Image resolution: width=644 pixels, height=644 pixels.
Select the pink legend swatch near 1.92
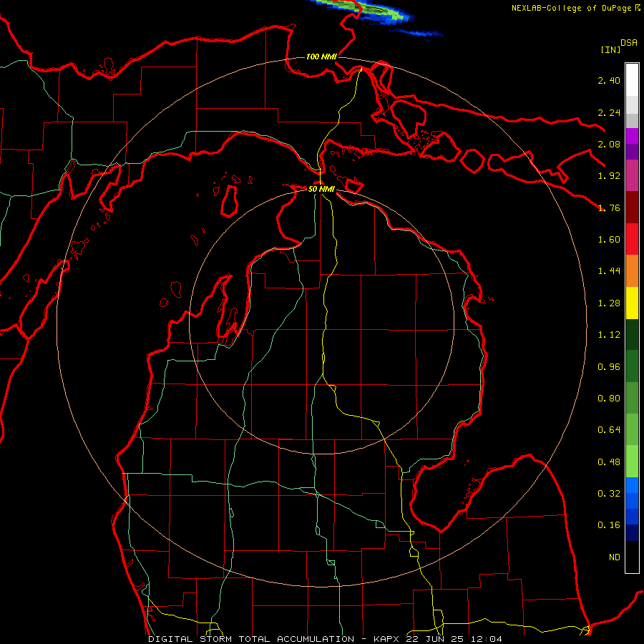tap(632, 175)
